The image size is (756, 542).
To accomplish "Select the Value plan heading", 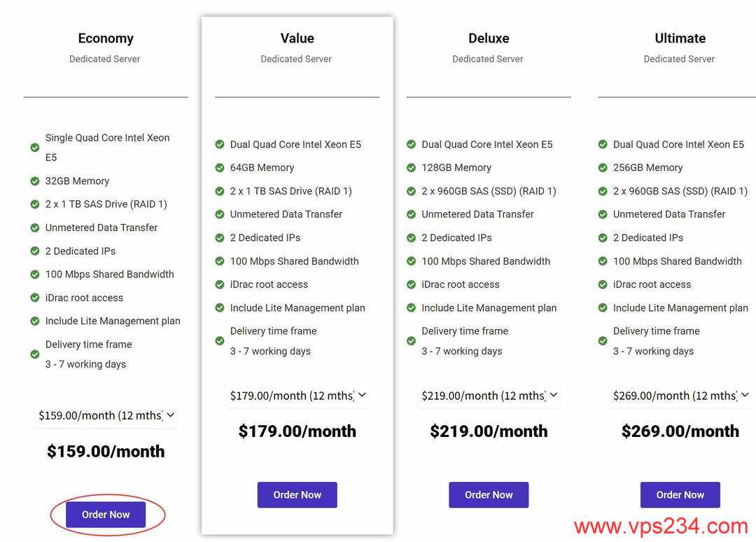I will pos(297,39).
